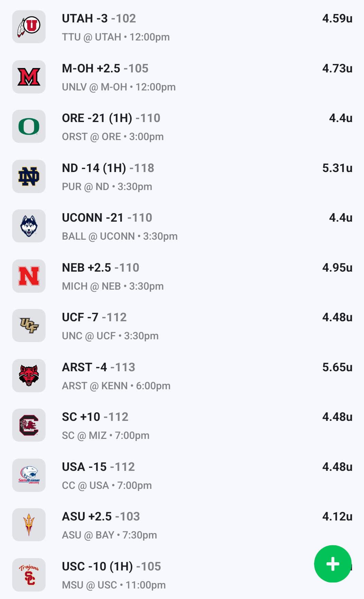Open the SC @ MIZ 7:00pm matchup
Viewport: 364px width, 599px height.
105,435
